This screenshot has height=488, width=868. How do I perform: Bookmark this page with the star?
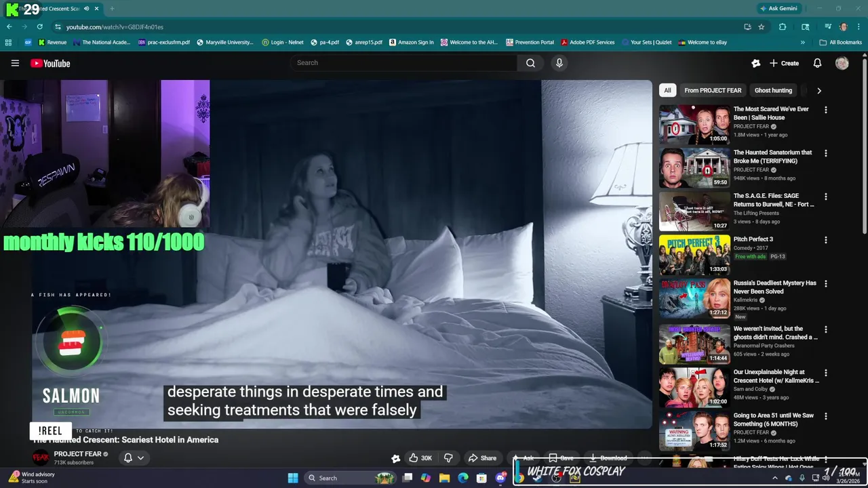(x=762, y=26)
